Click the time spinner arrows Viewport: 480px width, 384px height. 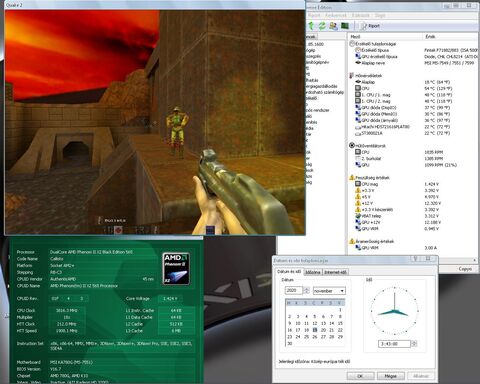pyautogui.click(x=414, y=343)
